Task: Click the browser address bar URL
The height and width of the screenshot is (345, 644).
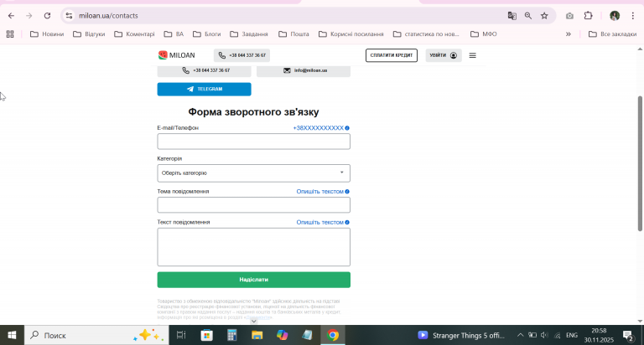Action: (x=108, y=16)
